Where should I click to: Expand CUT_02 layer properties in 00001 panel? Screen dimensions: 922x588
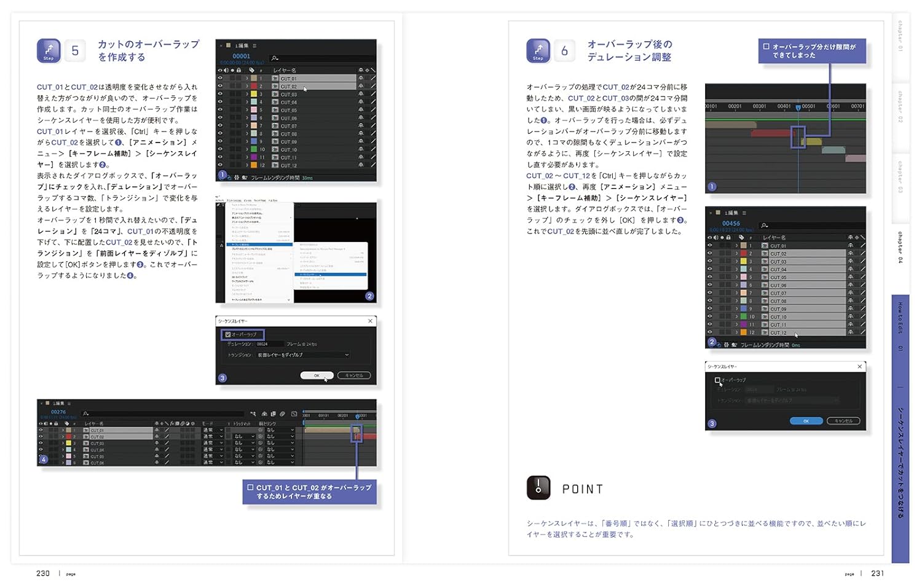click(247, 87)
